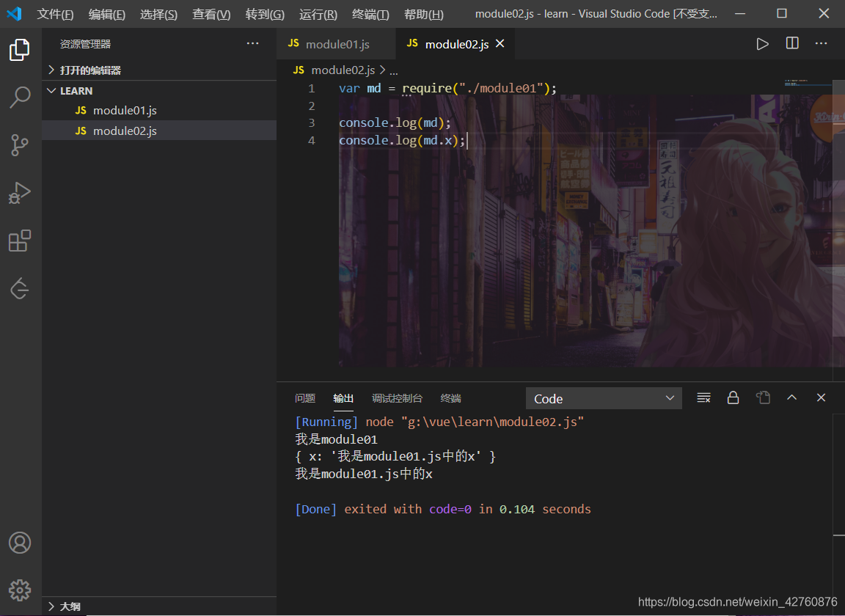Click the editor minimap
This screenshot has width=845, height=616.
click(807, 84)
